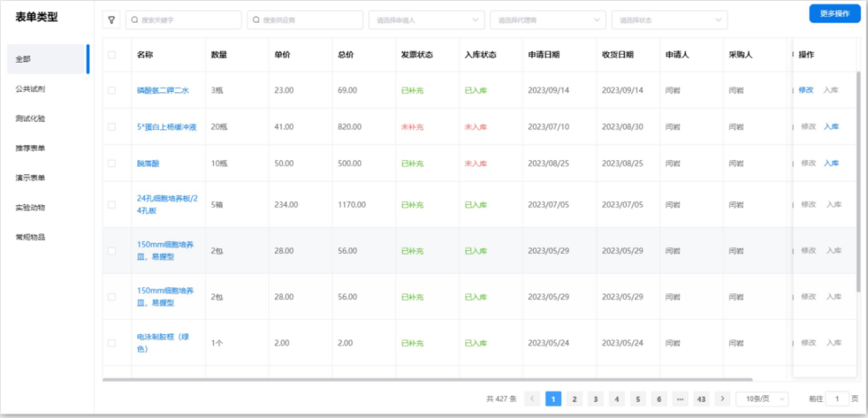Click the filter funnel icon
Image resolution: width=868 pixels, height=418 pixels.
coord(112,20)
